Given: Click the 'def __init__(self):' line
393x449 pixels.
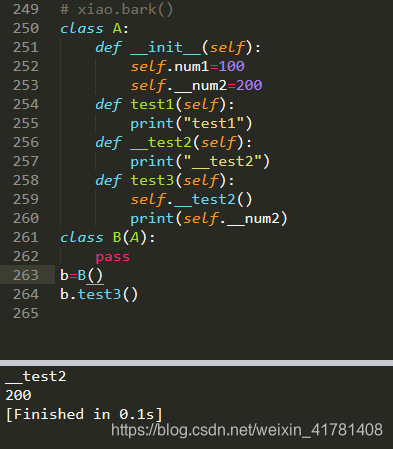Looking at the screenshot, I should pos(178,47).
